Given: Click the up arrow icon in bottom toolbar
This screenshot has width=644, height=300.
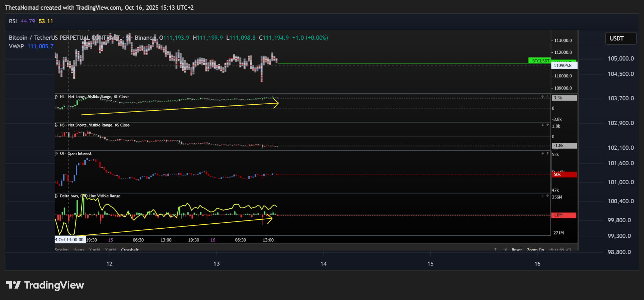Looking at the screenshot, I should [x=495, y=249].
